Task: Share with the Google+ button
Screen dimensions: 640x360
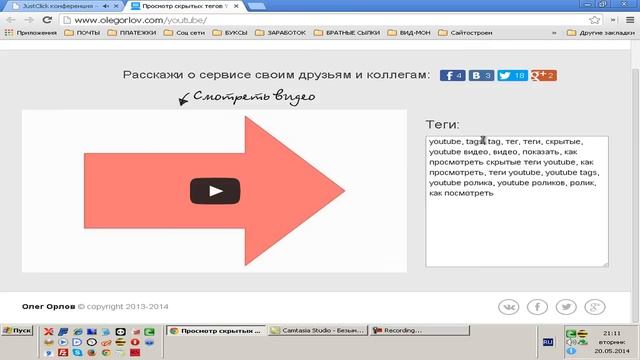Action: [543, 76]
